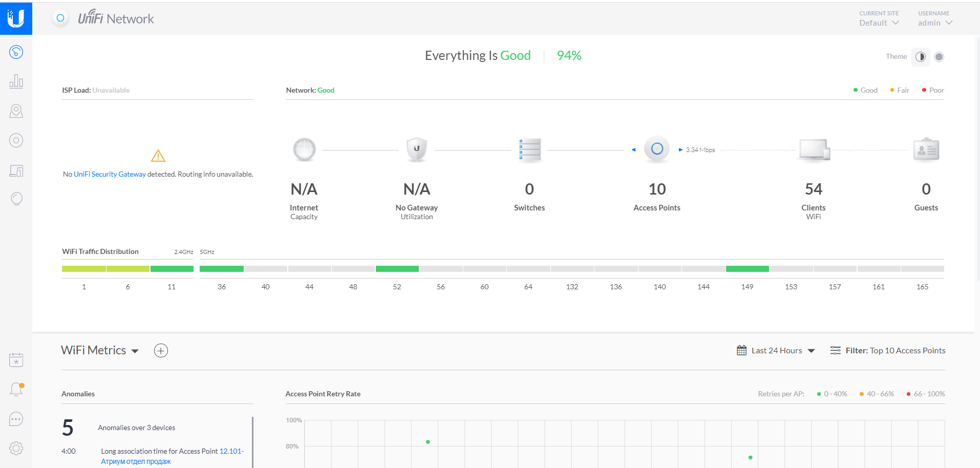Select the 2.4GHz channel 6 bar
980x468 pixels.
pos(128,269)
